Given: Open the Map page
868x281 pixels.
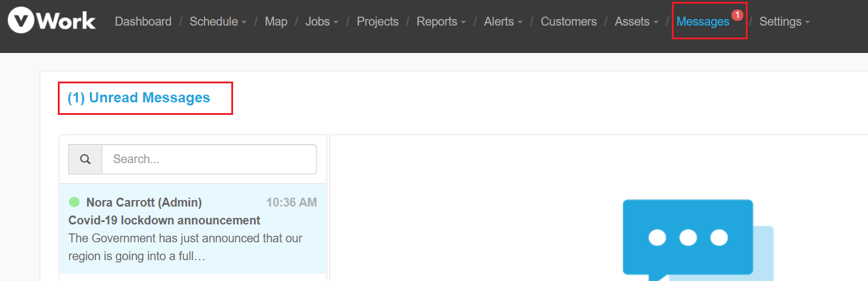Looking at the screenshot, I should [276, 21].
